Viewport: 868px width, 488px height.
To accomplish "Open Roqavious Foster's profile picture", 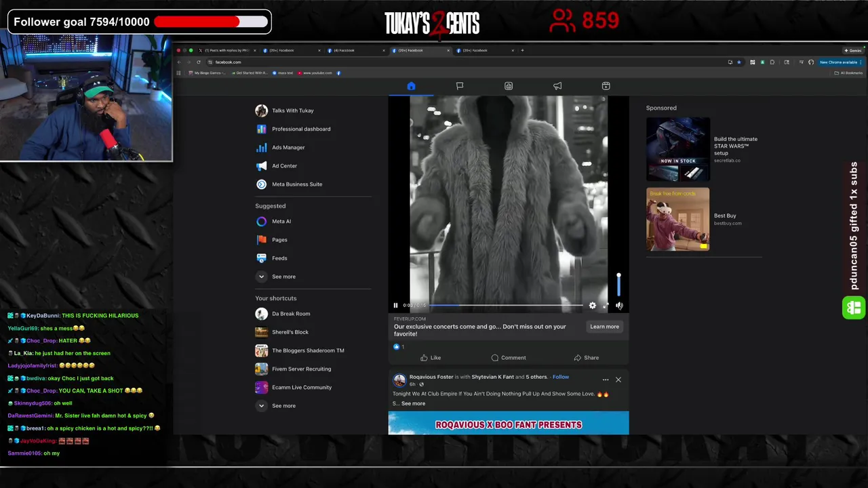I will point(399,380).
